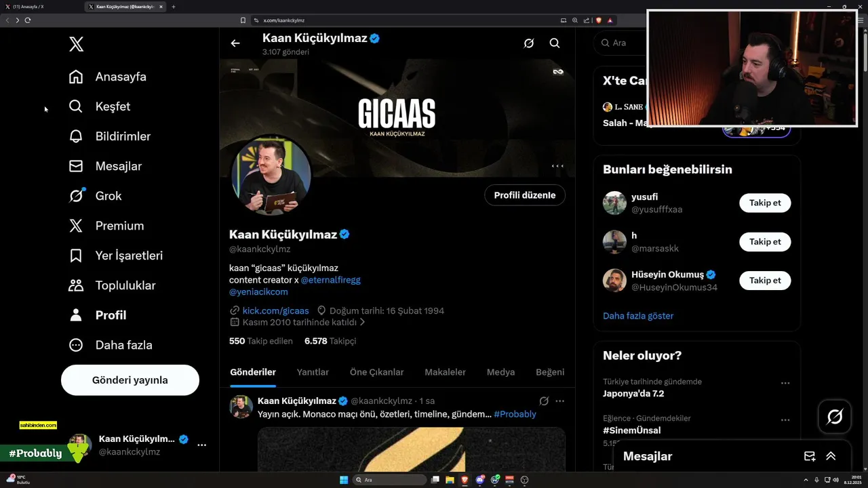
Task: Close the Kaan Küçükyılmaz browser tab
Action: coord(161,7)
